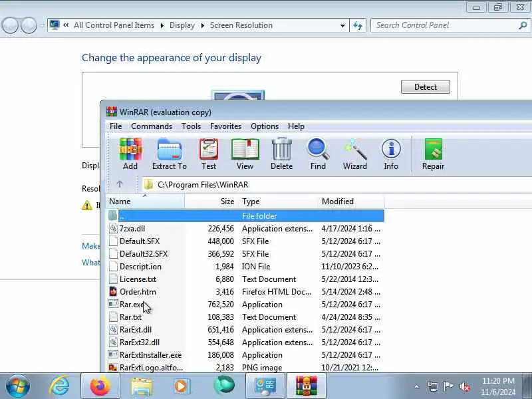
Task: Click the WinRAR taskbar button
Action: pyautogui.click(x=307, y=386)
